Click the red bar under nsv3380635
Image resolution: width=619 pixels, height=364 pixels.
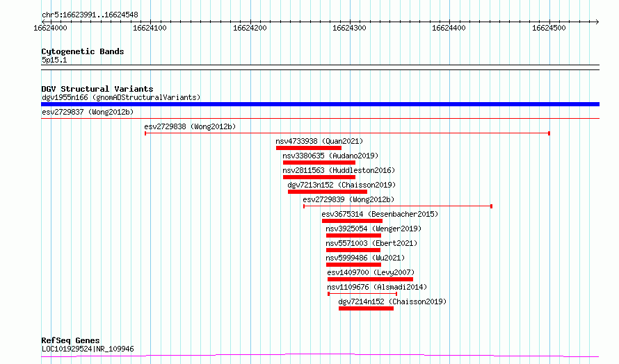coord(319,163)
